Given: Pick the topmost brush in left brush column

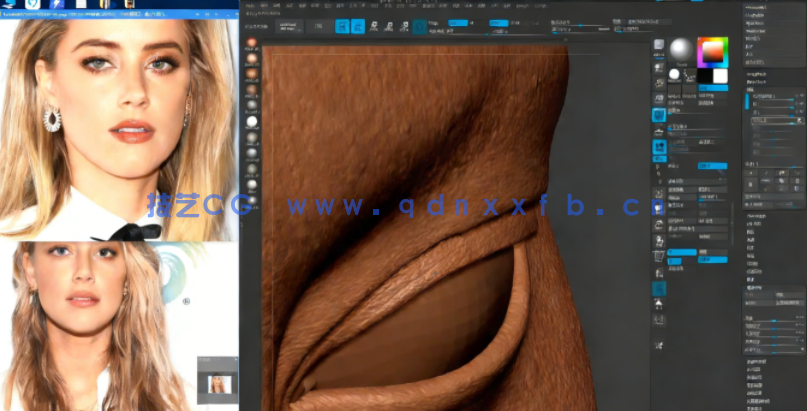Looking at the screenshot, I should pos(252,43).
